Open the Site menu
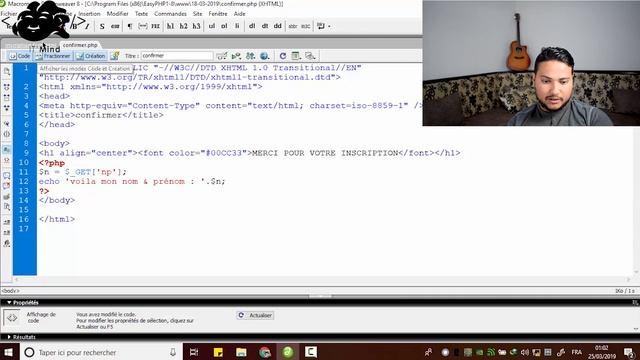The height and width of the screenshot is (360, 640). tap(198, 13)
